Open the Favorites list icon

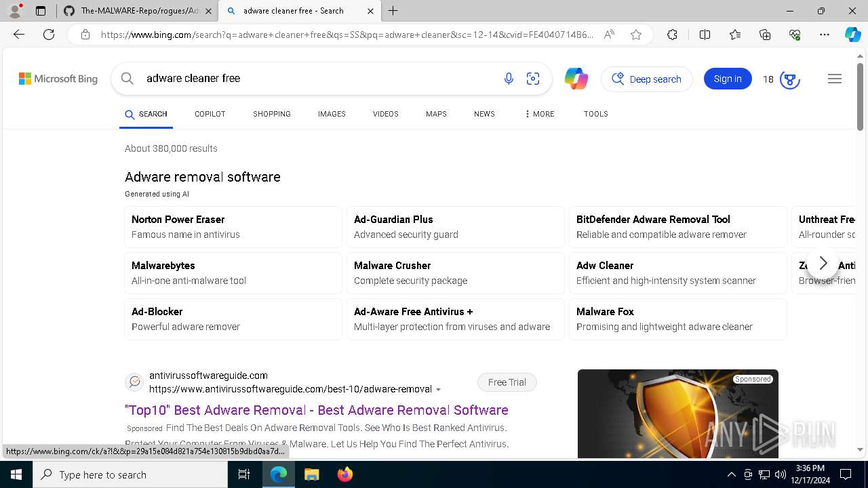pos(735,35)
